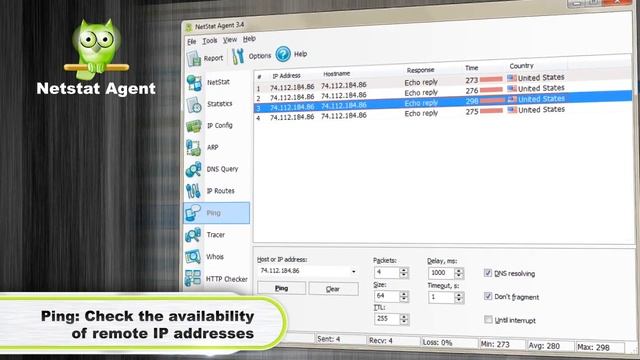This screenshot has width=640, height=360.
Task: Open the Tools menu
Action: point(210,41)
